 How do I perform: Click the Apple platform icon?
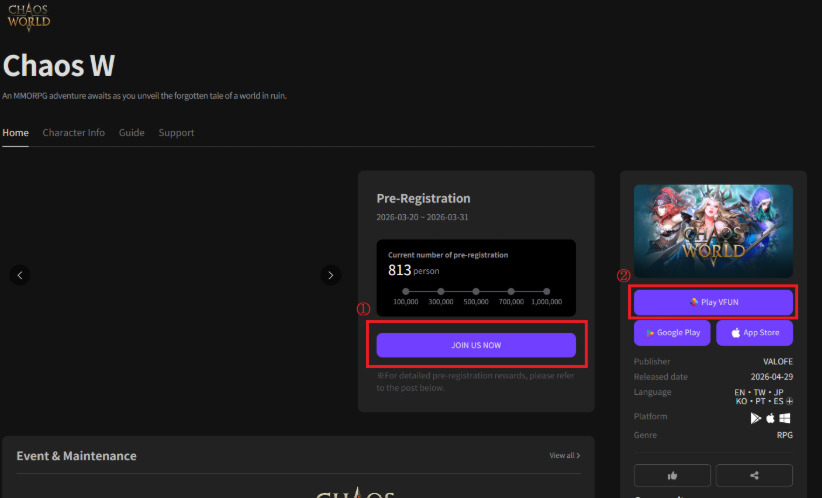click(x=770, y=418)
